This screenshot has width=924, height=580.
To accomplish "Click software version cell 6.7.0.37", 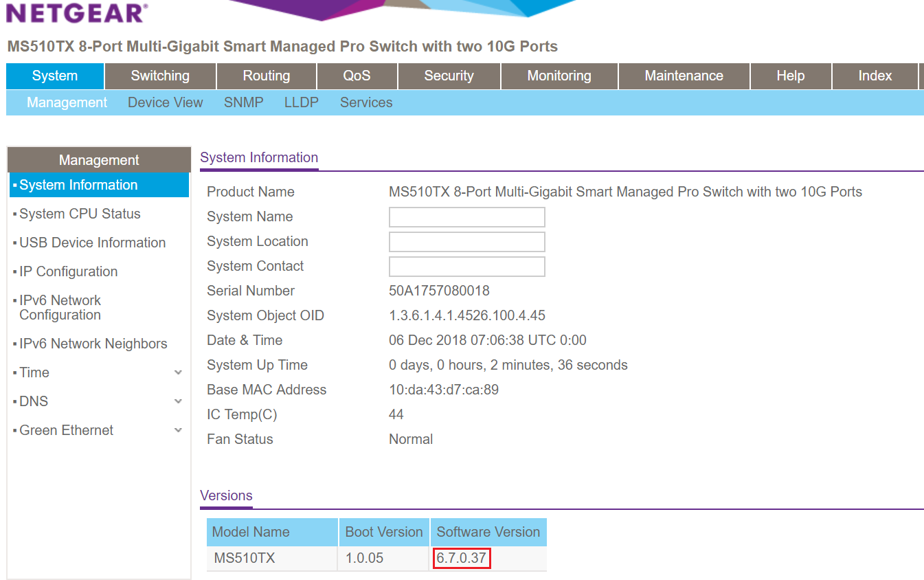I will pyautogui.click(x=461, y=558).
